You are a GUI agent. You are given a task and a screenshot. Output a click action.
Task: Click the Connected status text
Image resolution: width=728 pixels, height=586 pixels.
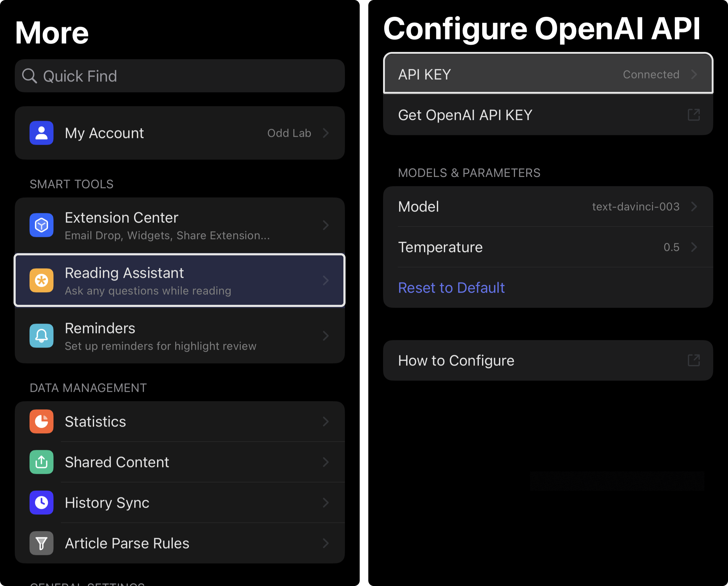[x=651, y=74]
